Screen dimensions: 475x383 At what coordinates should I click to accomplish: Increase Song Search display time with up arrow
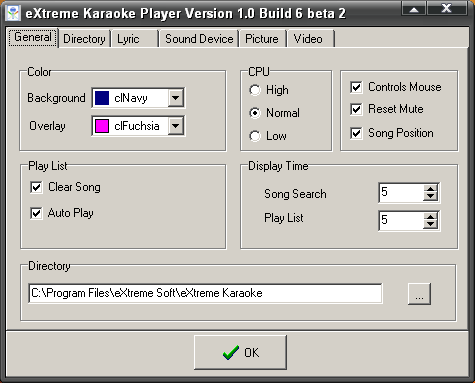(x=431, y=188)
